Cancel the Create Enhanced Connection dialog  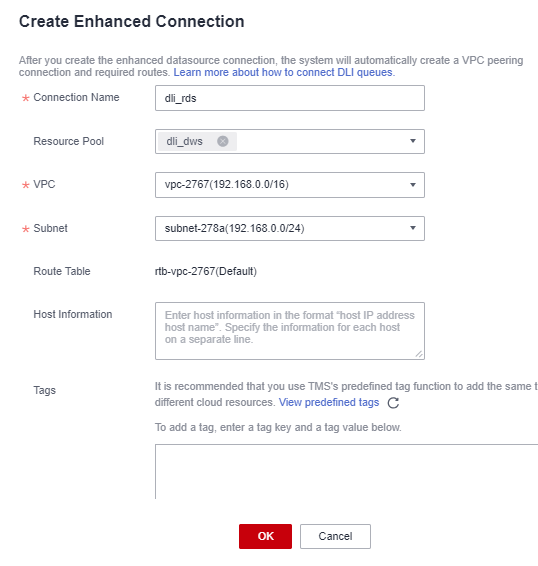(335, 536)
